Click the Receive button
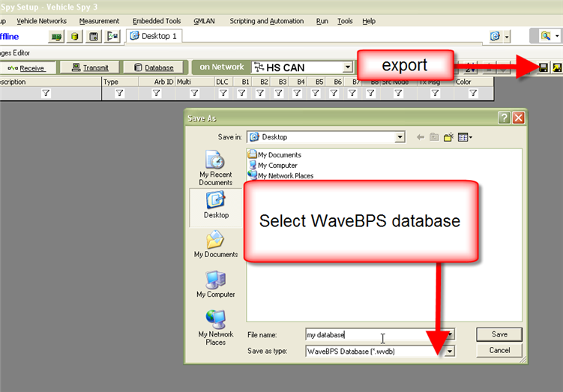 click(x=28, y=68)
